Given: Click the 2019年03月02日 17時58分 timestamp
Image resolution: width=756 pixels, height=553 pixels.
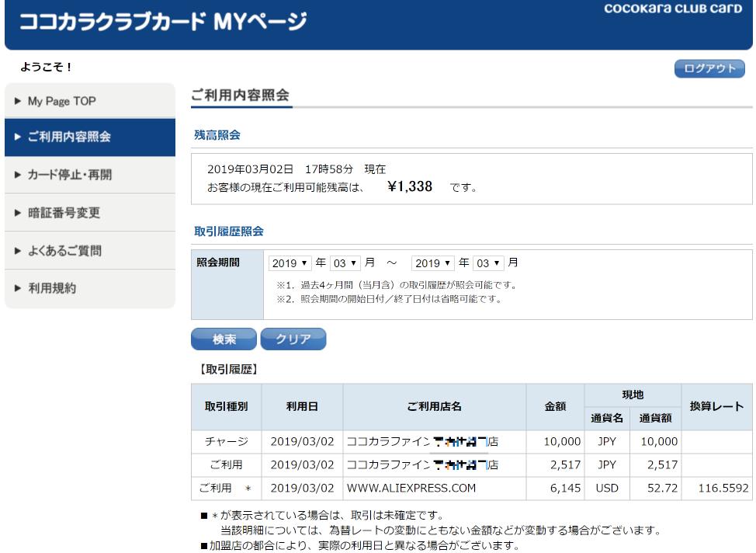Looking at the screenshot, I should click(280, 169).
